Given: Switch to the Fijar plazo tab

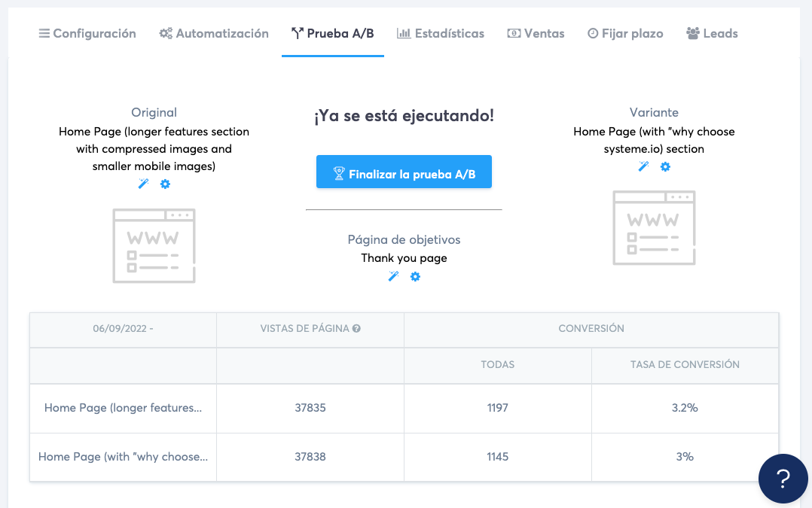Looking at the screenshot, I should pos(625,33).
